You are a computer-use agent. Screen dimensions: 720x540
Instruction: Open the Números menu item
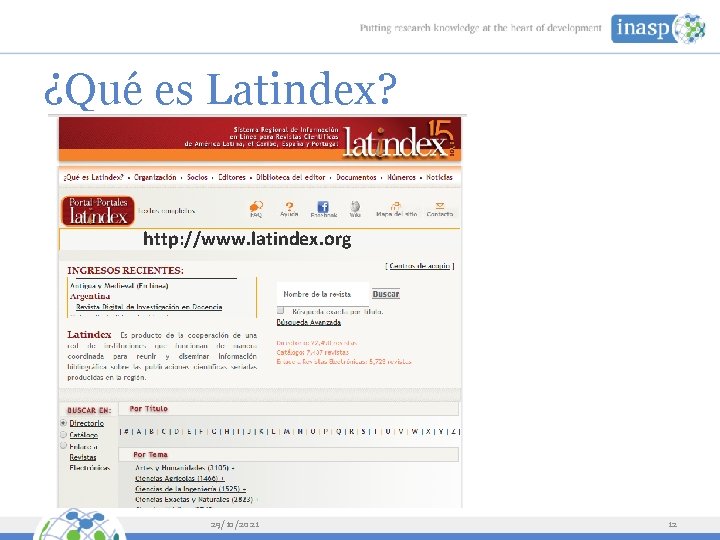coord(401,177)
